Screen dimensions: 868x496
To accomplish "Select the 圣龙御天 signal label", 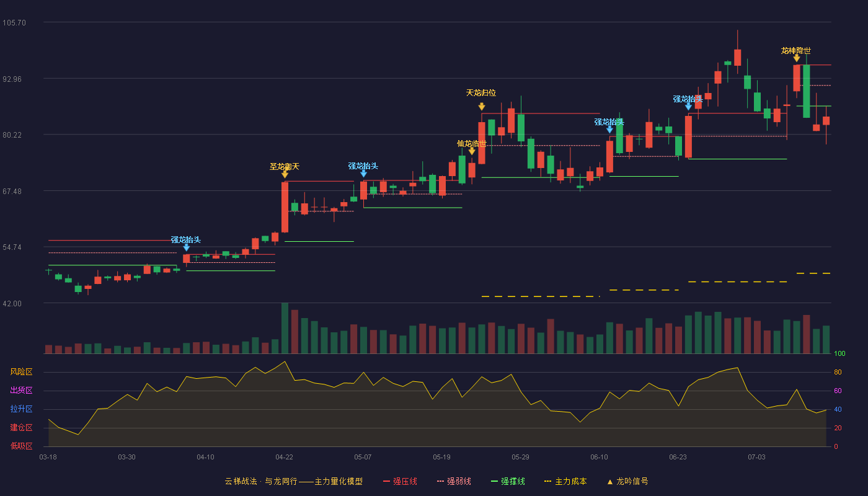I will [x=285, y=166].
